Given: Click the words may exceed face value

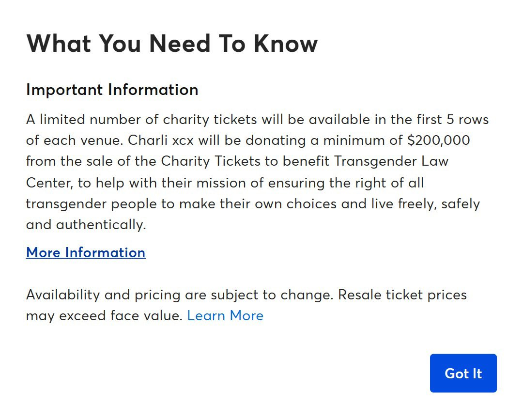Looking at the screenshot, I should click(x=104, y=315).
